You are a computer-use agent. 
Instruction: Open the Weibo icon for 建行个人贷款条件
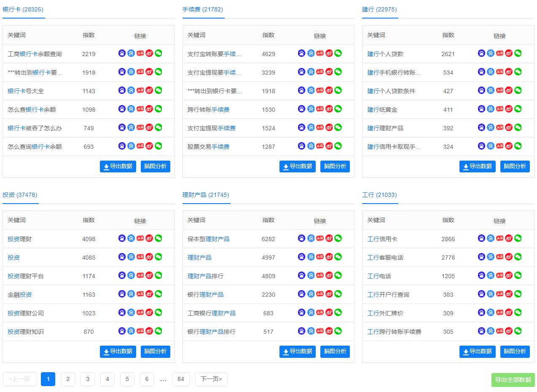pyautogui.click(x=509, y=90)
